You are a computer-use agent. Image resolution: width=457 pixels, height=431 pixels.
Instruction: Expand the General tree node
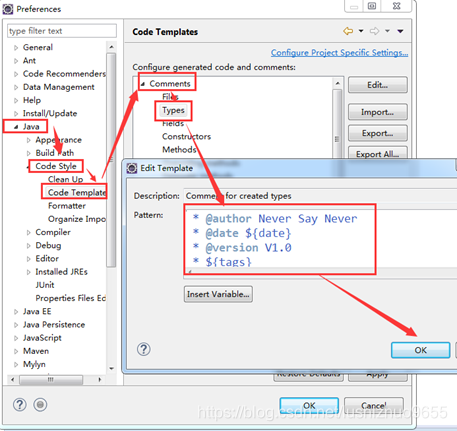[16, 48]
